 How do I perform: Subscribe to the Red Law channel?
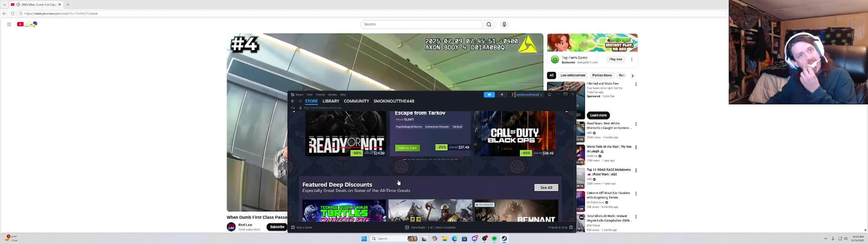277,227
